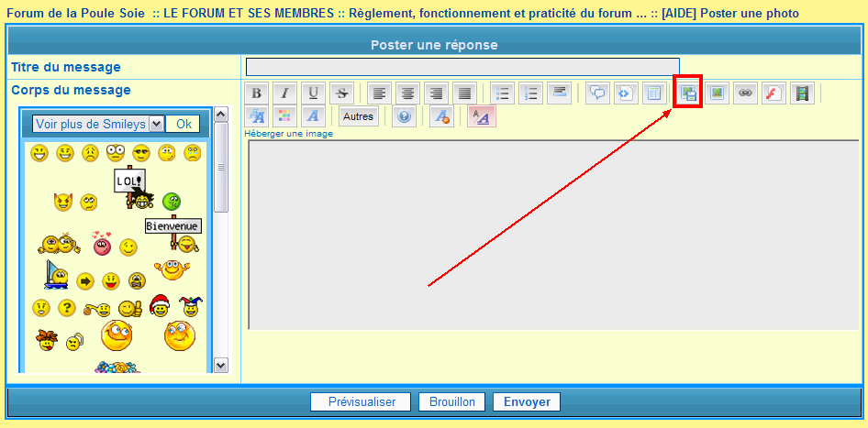Screen dimensions: 868x428
Task: Click the Prévisualiser button
Action: click(361, 402)
